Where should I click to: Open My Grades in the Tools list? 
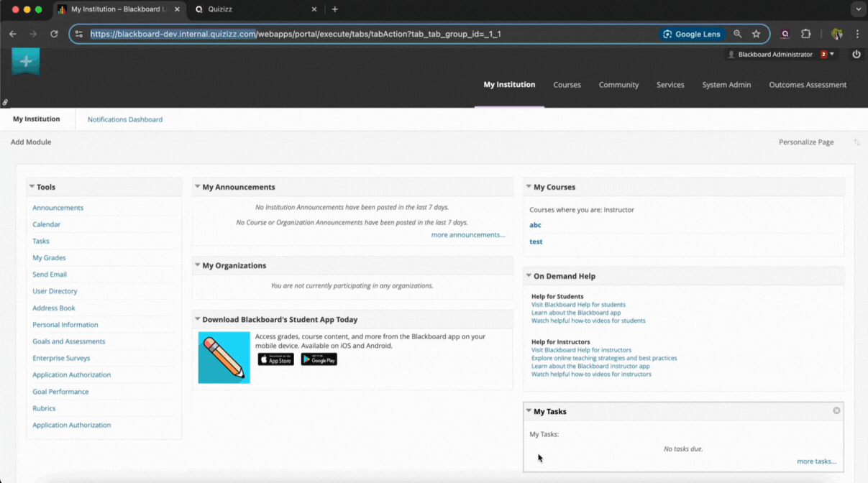[49, 258]
